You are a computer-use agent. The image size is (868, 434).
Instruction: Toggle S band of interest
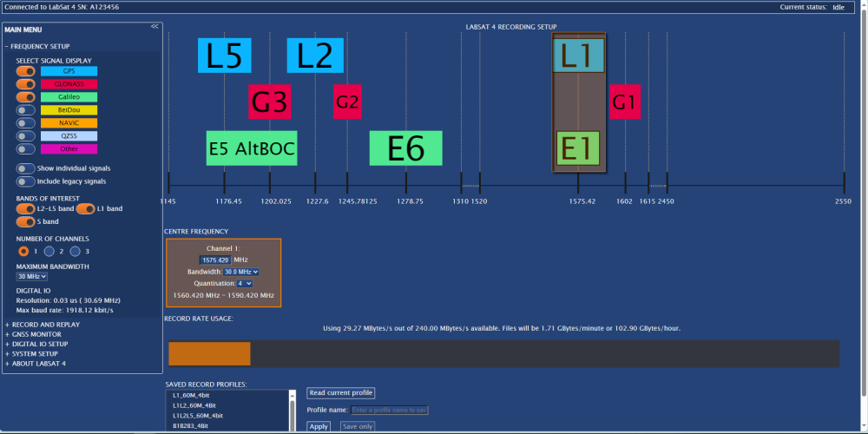pyautogui.click(x=25, y=222)
